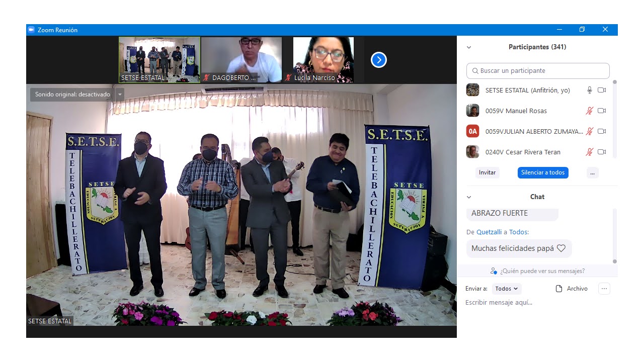Click Silenciar a todos button
This screenshot has height=362, width=644.
[x=543, y=172]
